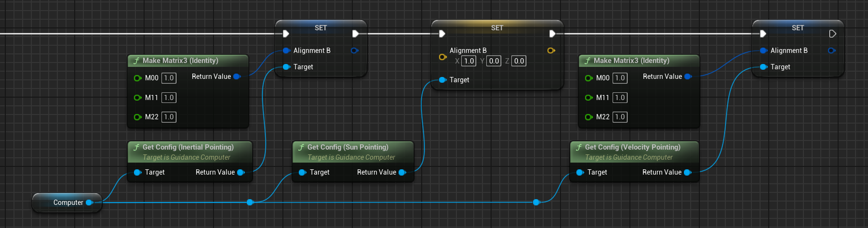Select the middle SET node's yellow title bar
Image resolution: width=868 pixels, height=228 pixels.
497,28
